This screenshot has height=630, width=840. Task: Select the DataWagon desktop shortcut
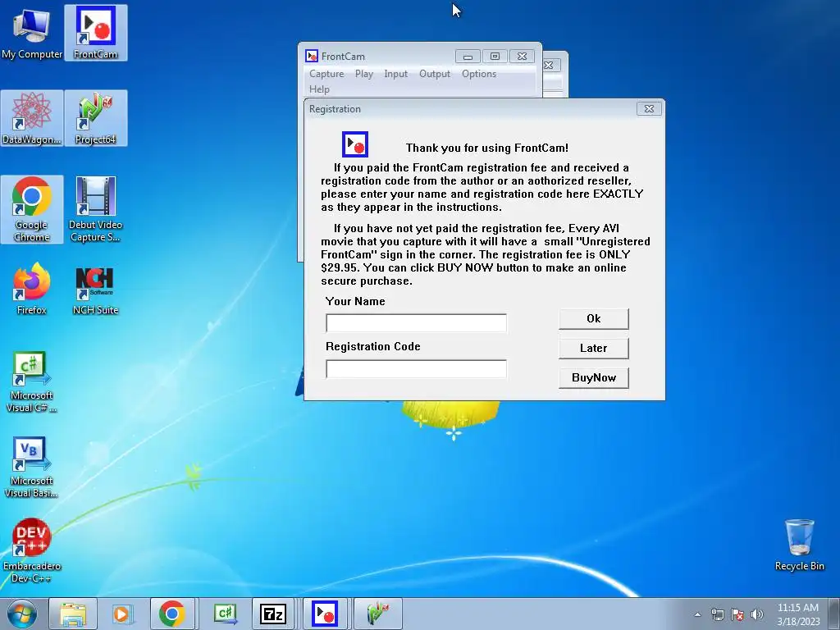click(32, 118)
